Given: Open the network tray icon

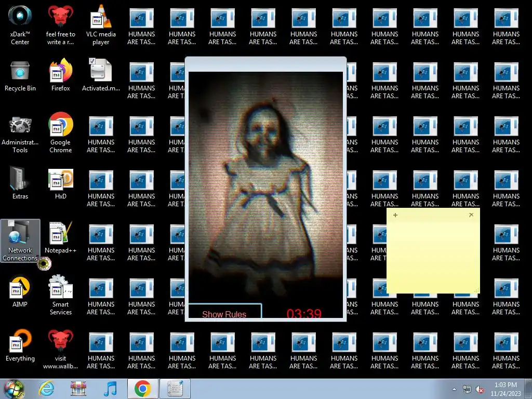Looking at the screenshot, I should pyautogui.click(x=467, y=389).
